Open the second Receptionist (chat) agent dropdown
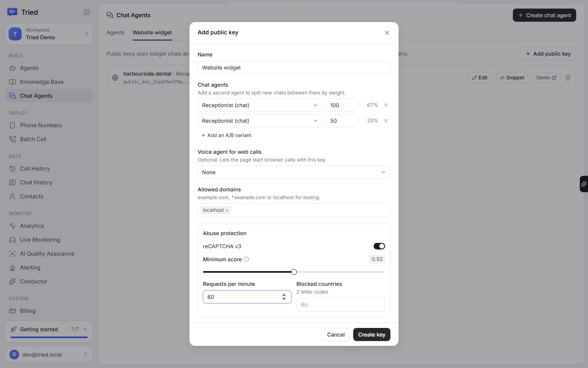The height and width of the screenshot is (368, 588). [260, 121]
